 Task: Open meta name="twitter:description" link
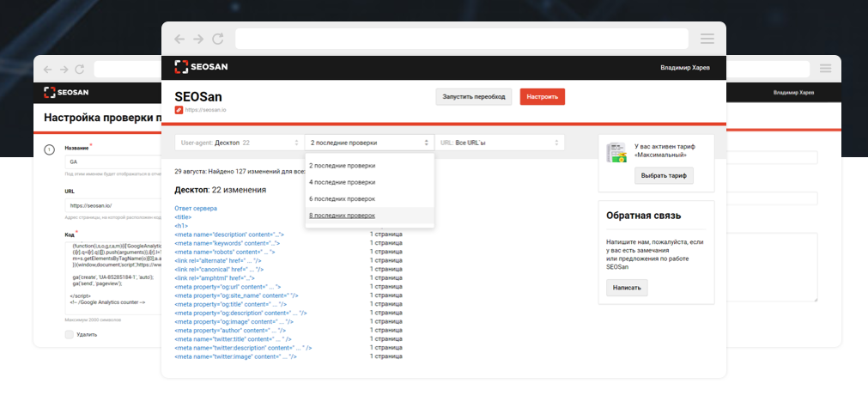(x=243, y=347)
